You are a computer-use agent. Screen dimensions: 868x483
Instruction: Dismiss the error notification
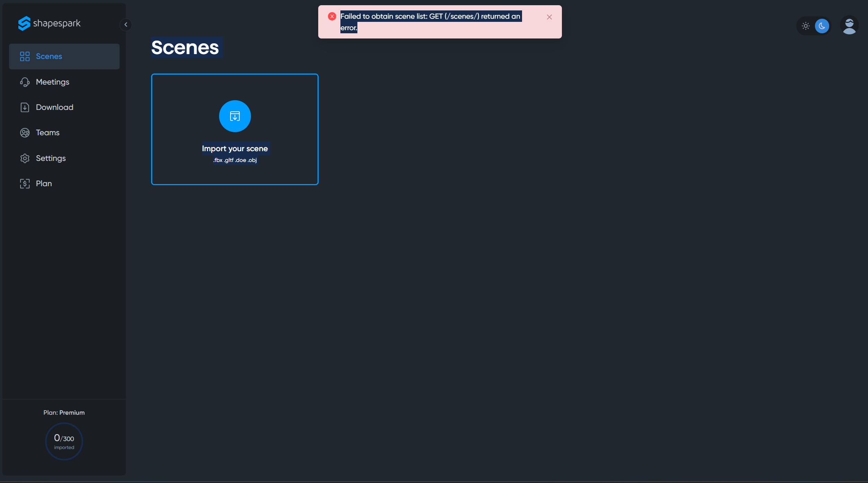[549, 17]
